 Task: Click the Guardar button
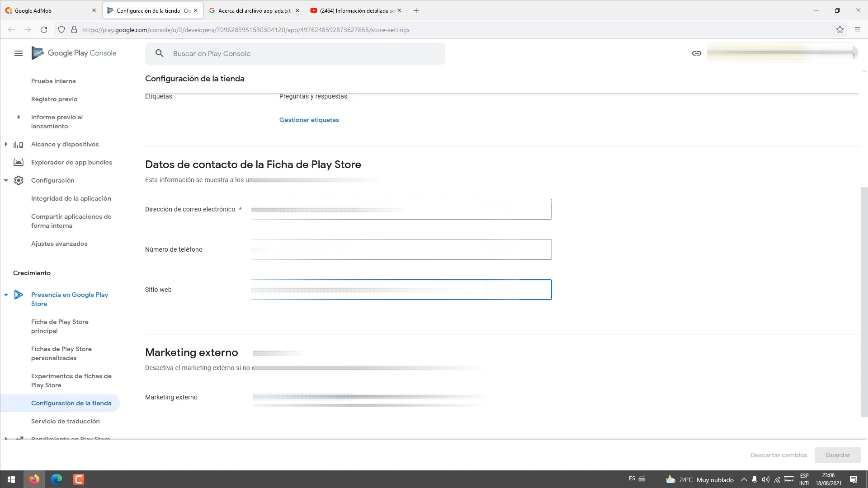coord(837,455)
